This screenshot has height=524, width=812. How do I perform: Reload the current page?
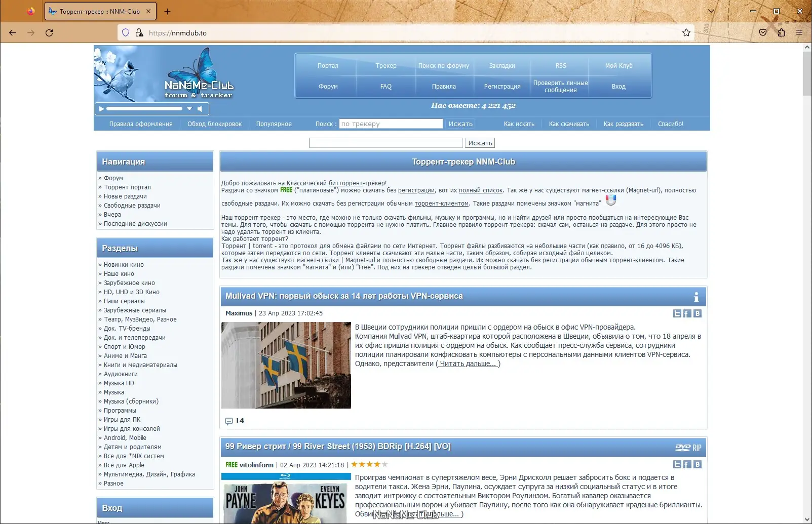pos(49,33)
